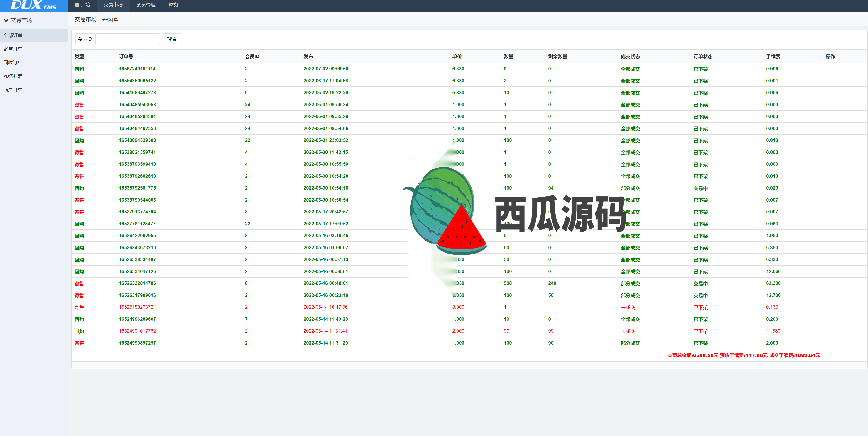Click the 订单号 column header
The width and height of the screenshot is (868, 436).
pos(126,57)
